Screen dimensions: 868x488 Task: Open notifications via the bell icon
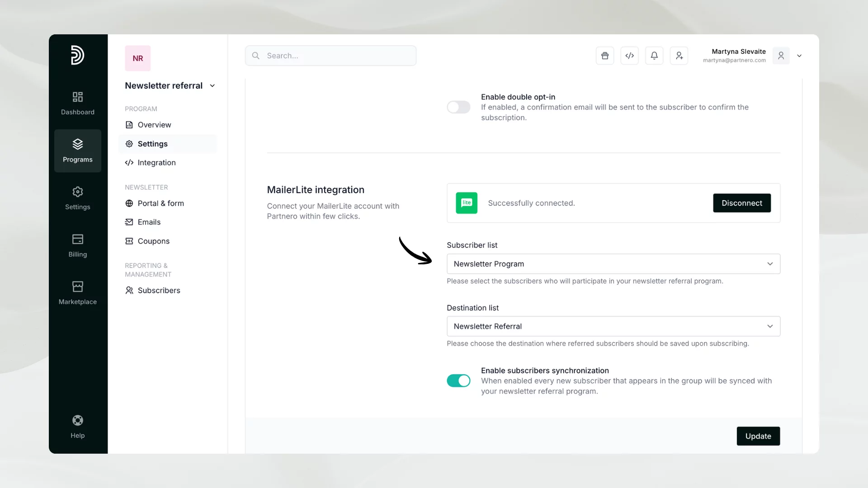pos(654,55)
